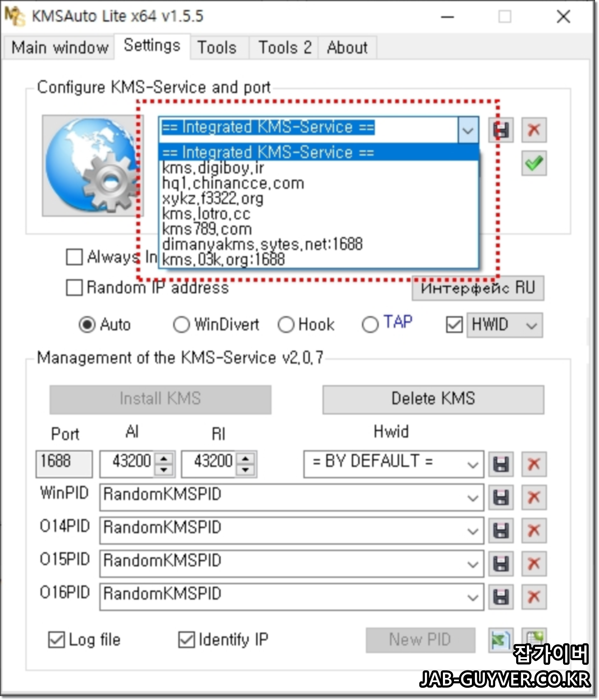Choose kms.03k.org:1688 from the list
The height and width of the screenshot is (700, 599).
318,259
